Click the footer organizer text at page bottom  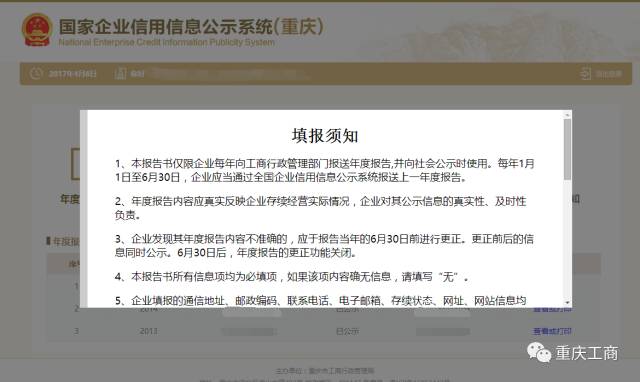coord(325,371)
